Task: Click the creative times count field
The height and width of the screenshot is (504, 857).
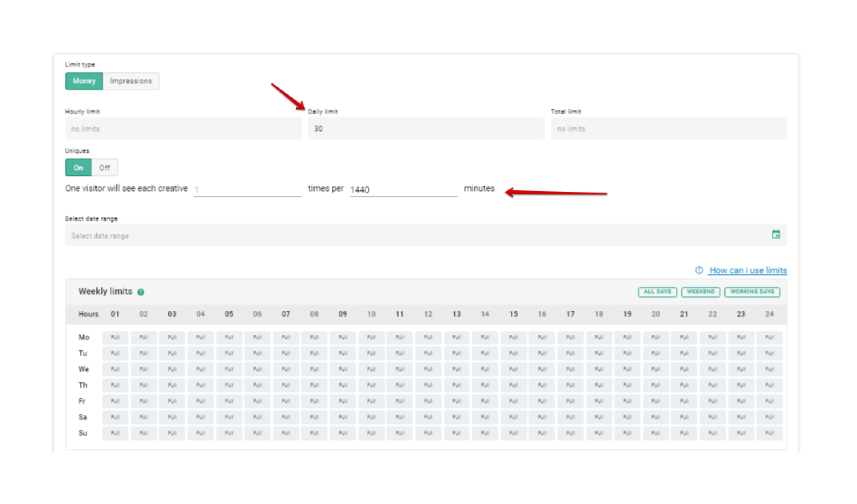Action: coord(247,190)
